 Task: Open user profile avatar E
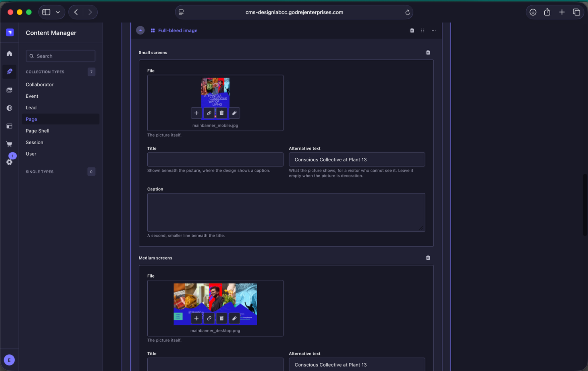coord(9,360)
